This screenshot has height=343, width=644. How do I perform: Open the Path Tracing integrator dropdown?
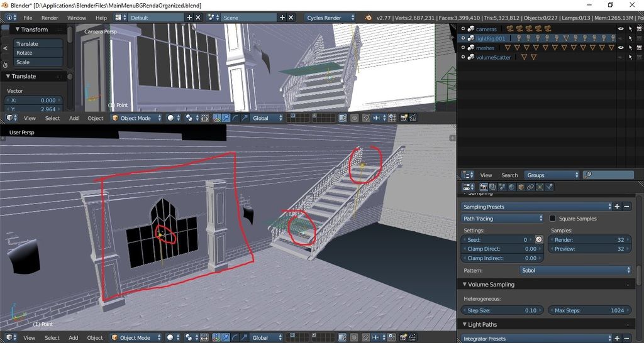click(502, 218)
